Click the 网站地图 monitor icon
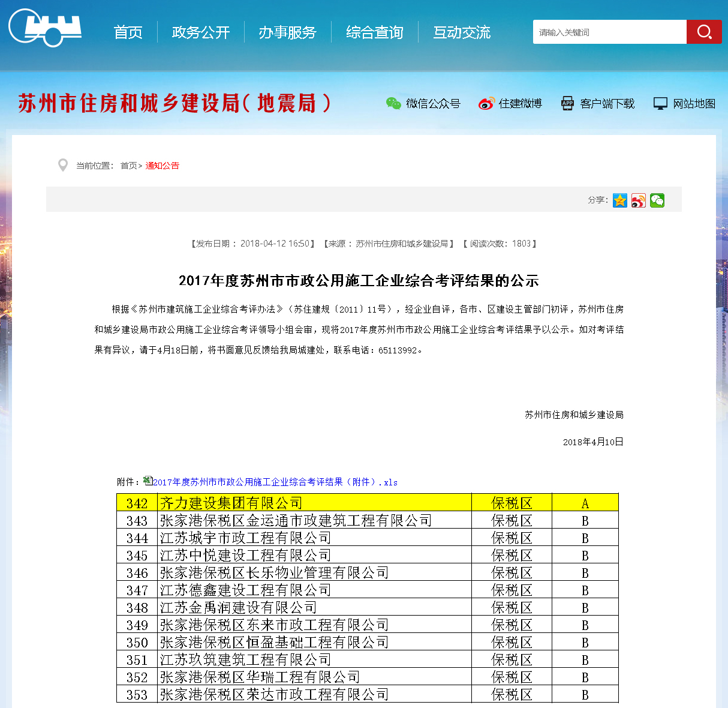Screen dimensions: 728x708 [660, 104]
